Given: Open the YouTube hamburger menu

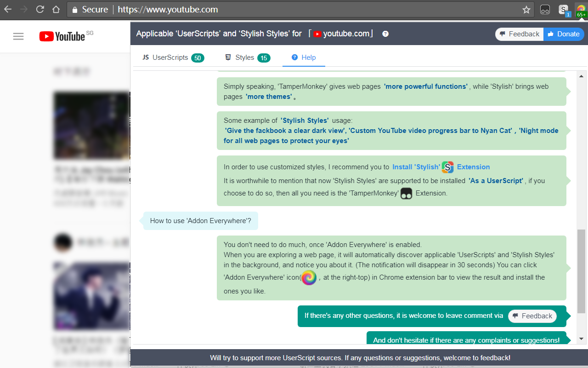Looking at the screenshot, I should tap(18, 36).
